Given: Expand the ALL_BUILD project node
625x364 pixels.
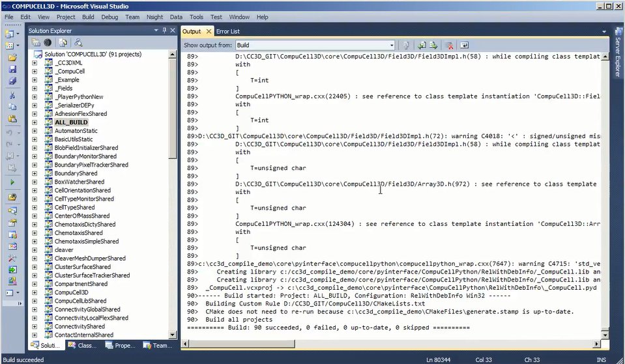Looking at the screenshot, I should [35, 122].
